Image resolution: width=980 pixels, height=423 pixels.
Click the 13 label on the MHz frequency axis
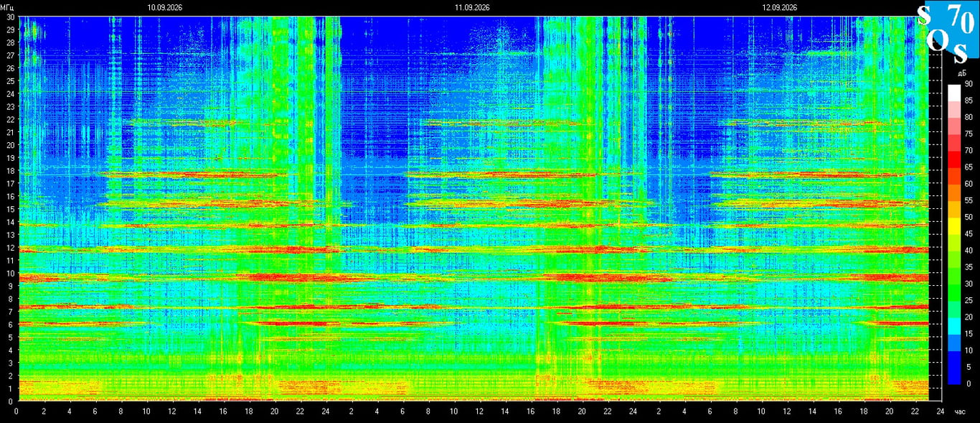[10, 235]
